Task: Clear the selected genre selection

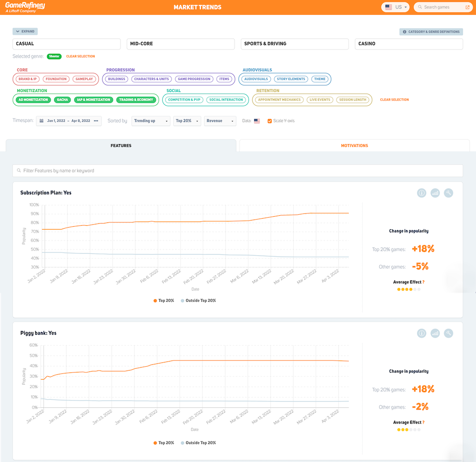Action: point(80,56)
